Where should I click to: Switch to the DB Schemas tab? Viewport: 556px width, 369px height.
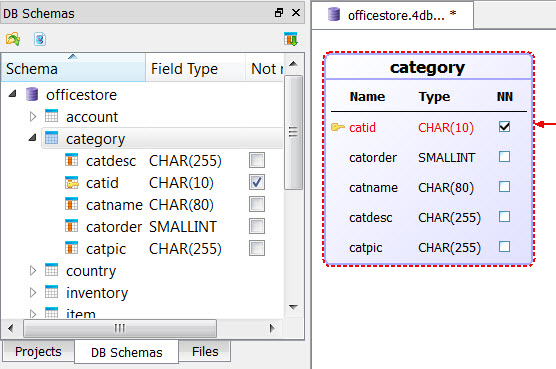127,352
